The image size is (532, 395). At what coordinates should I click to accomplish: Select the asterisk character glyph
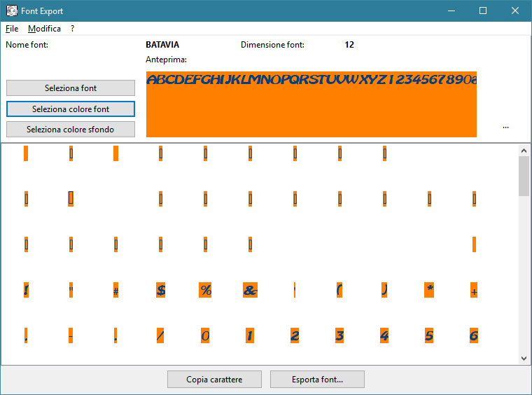point(429,291)
